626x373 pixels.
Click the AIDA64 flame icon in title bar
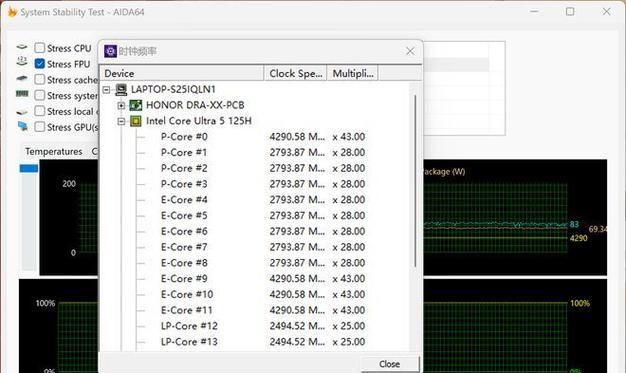(x=12, y=12)
